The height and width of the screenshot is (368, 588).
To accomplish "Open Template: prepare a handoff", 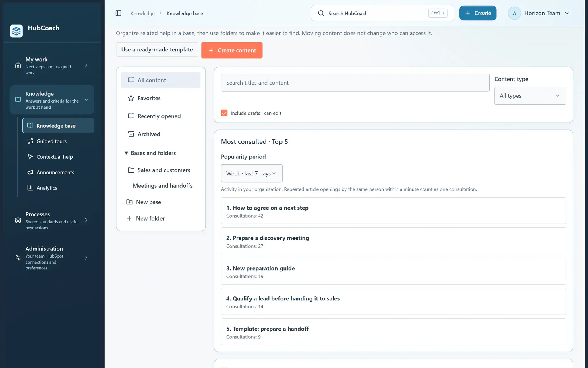I will point(393,331).
